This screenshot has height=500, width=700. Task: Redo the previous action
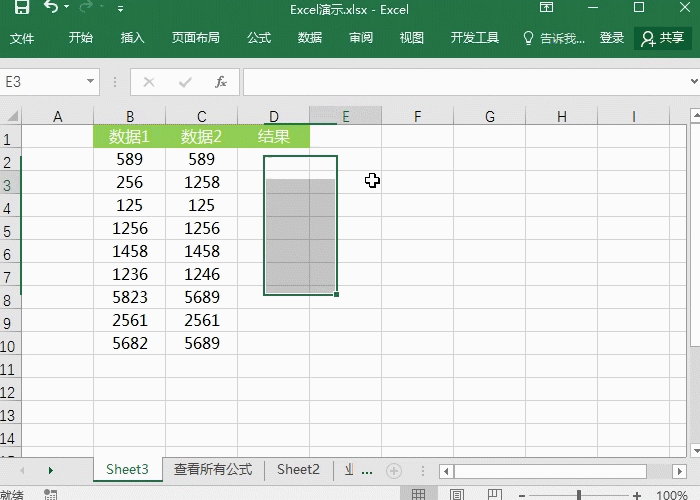87,7
